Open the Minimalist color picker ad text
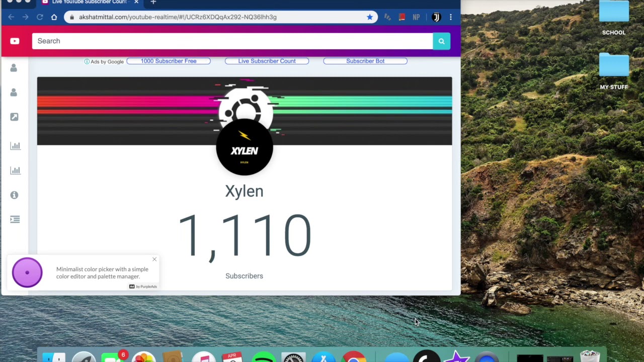The width and height of the screenshot is (644, 362). (x=102, y=273)
